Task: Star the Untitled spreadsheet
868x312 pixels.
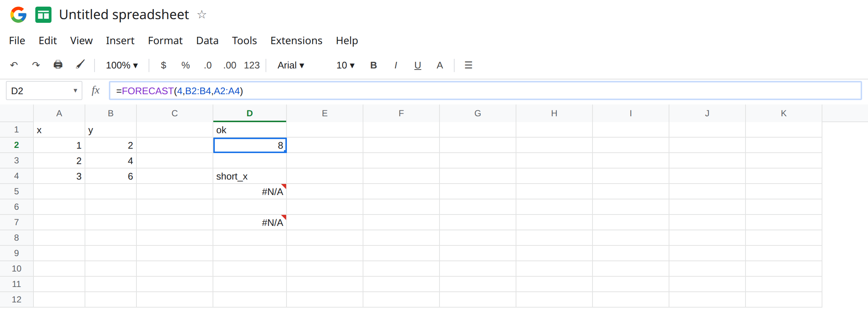Action: (x=202, y=15)
